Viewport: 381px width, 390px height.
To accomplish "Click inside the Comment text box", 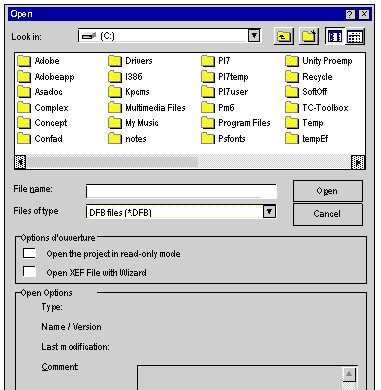I will coord(240,378).
